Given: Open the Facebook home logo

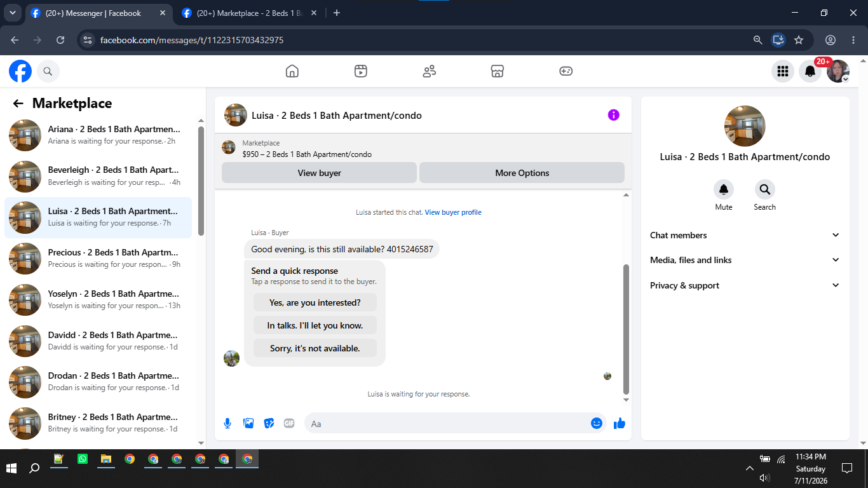Looking at the screenshot, I should click(20, 71).
